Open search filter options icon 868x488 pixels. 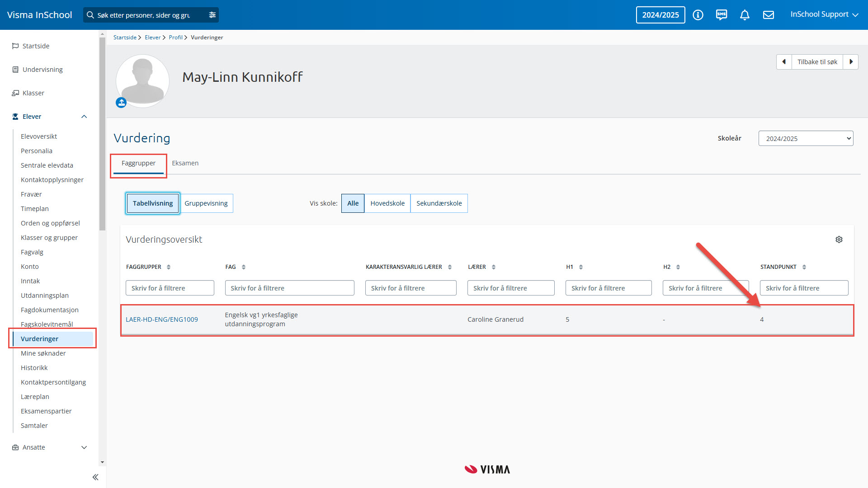pos(212,15)
